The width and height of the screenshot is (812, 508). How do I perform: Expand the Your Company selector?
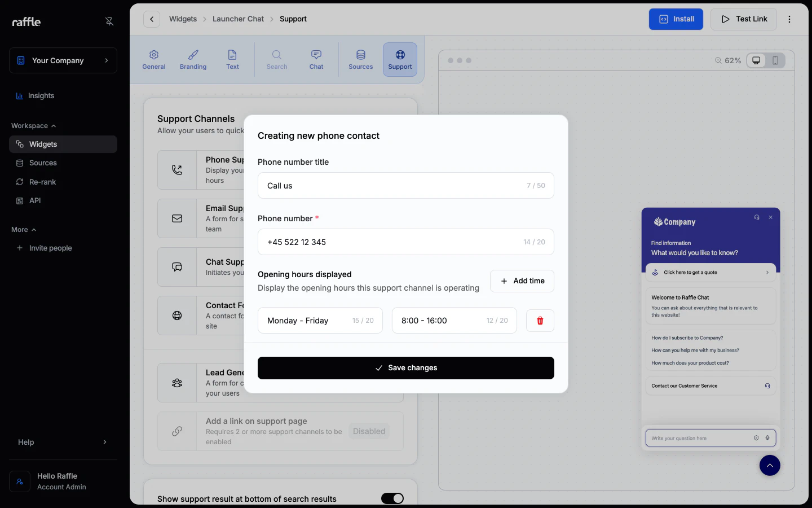63,60
